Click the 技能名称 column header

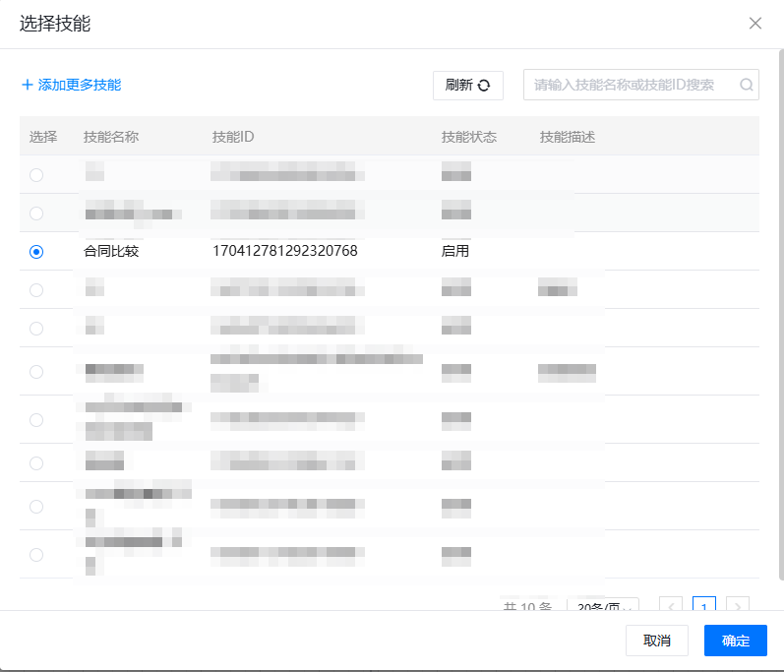[111, 137]
